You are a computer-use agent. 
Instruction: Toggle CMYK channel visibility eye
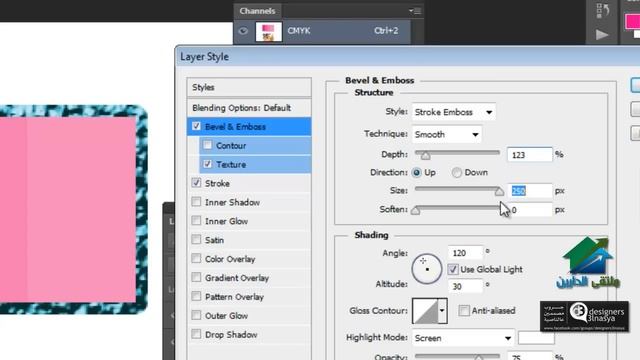click(x=243, y=31)
